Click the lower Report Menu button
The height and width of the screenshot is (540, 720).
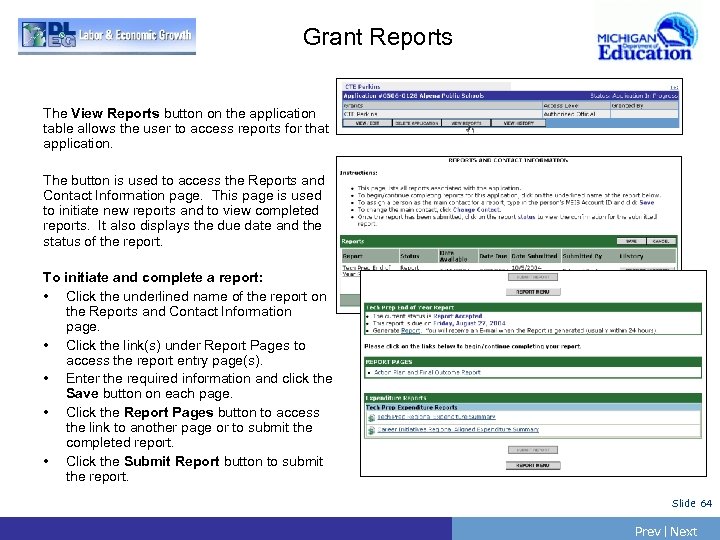point(533,465)
